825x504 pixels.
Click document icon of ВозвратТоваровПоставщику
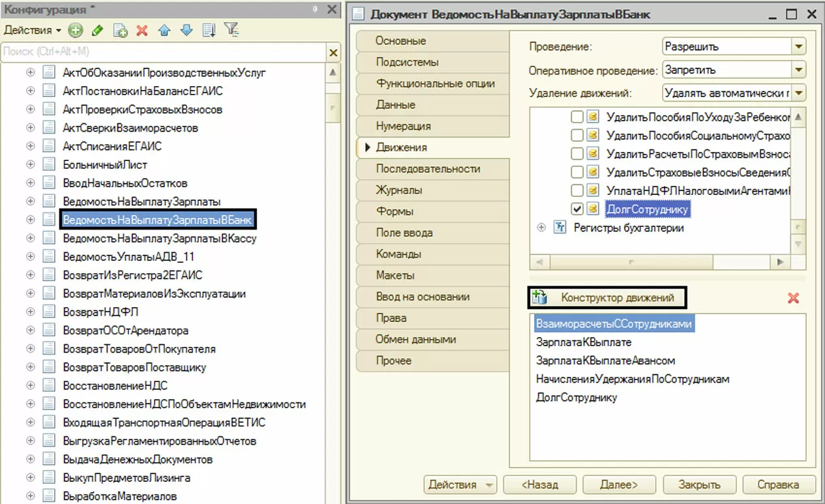click(x=49, y=368)
